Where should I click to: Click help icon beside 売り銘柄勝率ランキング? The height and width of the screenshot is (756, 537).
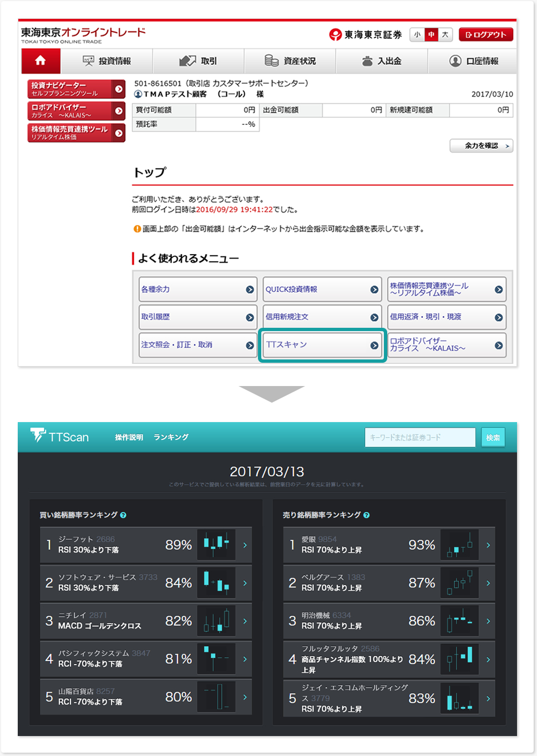point(367,515)
